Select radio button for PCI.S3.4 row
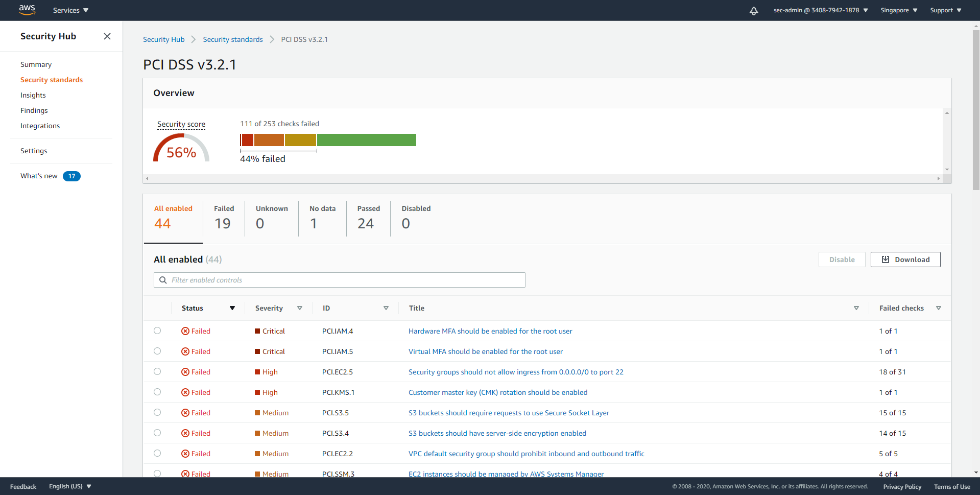The width and height of the screenshot is (980, 495). (x=157, y=433)
